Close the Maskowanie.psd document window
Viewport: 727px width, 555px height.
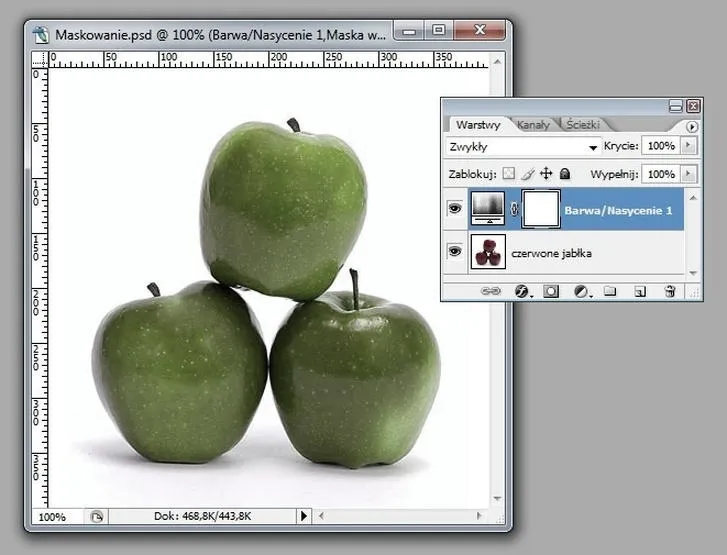480,31
